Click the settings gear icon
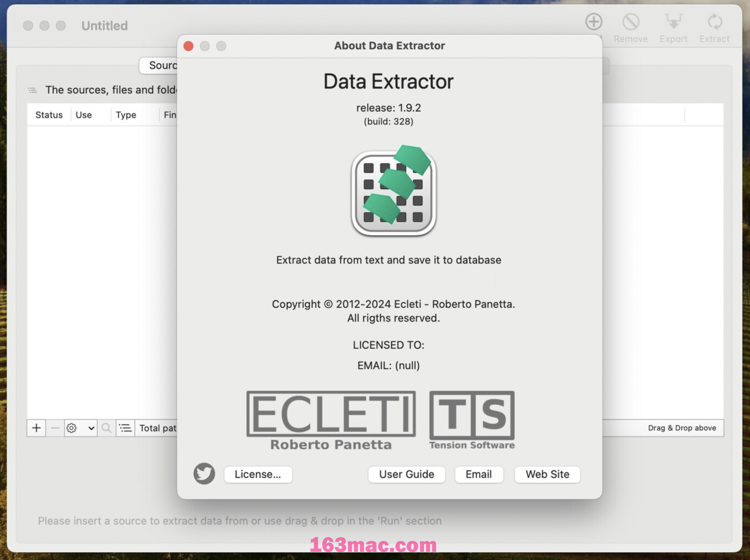This screenshot has height=560, width=750. click(x=70, y=428)
